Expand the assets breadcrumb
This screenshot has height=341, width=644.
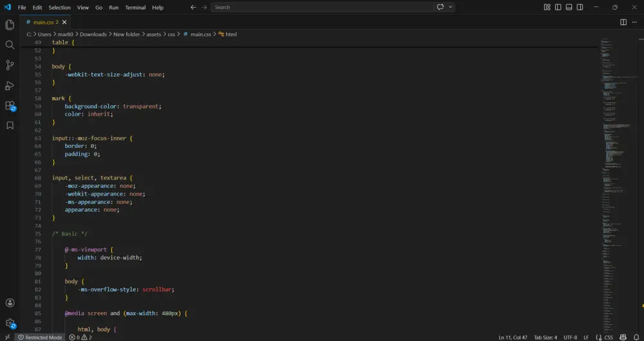pyautogui.click(x=154, y=35)
